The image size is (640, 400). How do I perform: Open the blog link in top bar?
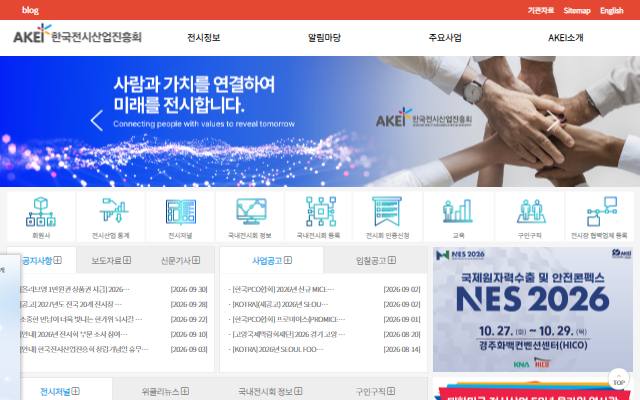click(x=30, y=10)
